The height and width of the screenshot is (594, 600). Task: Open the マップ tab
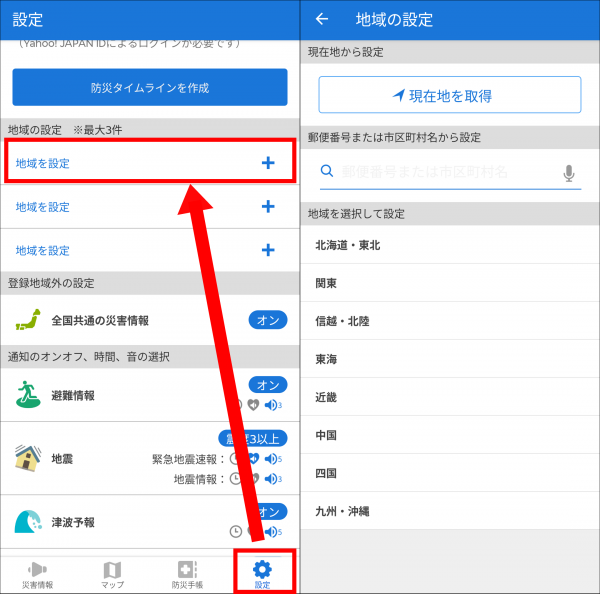tap(112, 574)
